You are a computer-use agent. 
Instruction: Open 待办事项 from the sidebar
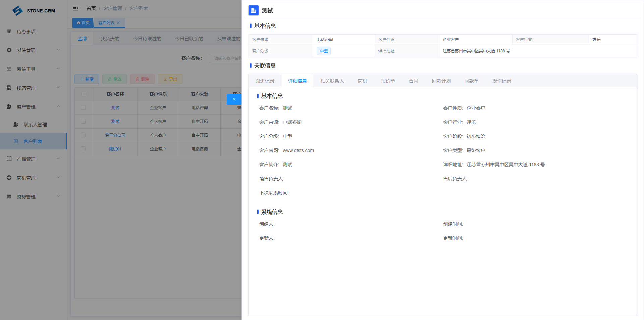(x=26, y=32)
